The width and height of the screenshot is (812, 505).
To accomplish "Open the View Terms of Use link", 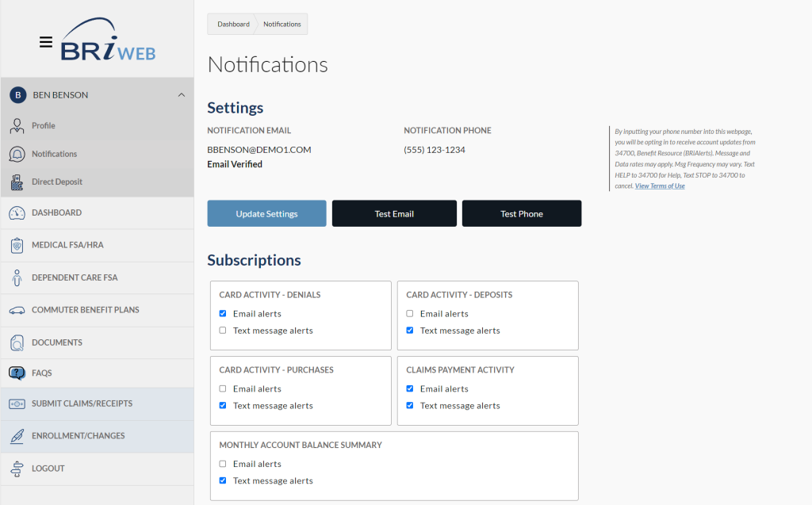I will tap(660, 186).
